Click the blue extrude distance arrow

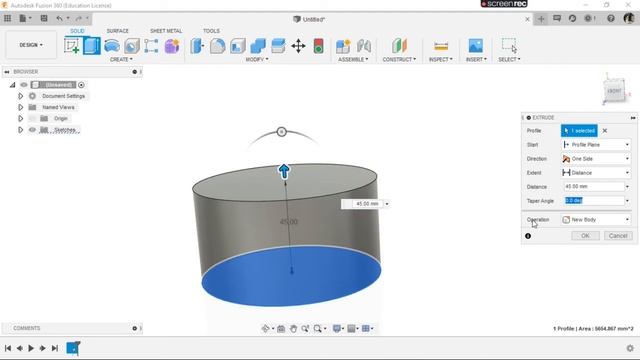coord(284,171)
